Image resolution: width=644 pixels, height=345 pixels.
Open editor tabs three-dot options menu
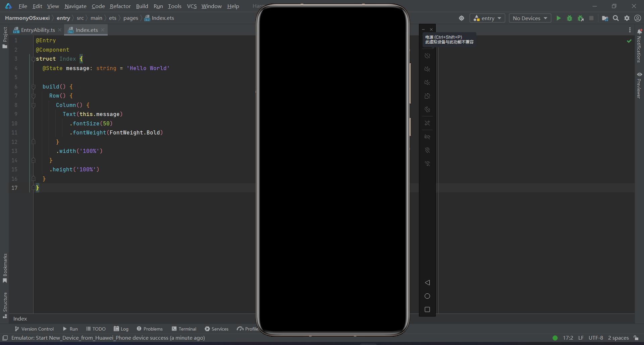pyautogui.click(x=630, y=30)
